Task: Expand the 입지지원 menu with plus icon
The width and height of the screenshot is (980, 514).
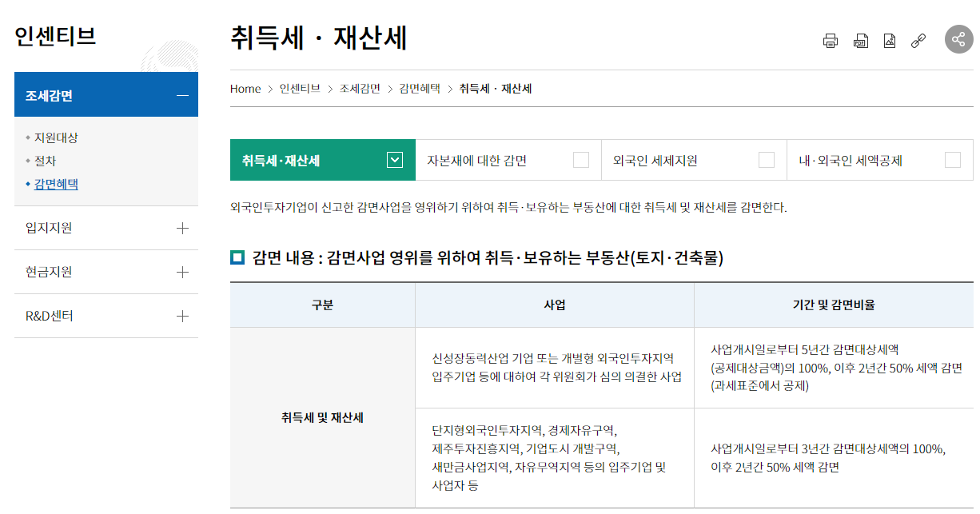Action: [x=182, y=228]
